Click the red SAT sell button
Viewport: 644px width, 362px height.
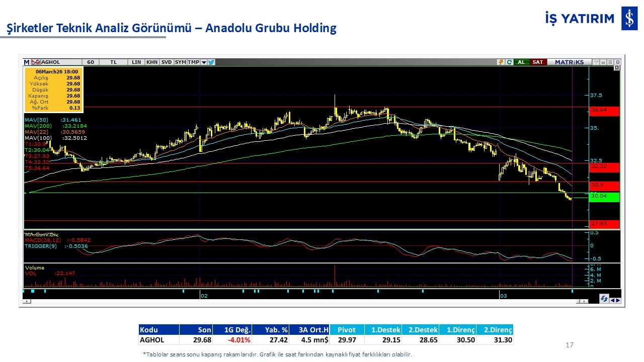[538, 62]
